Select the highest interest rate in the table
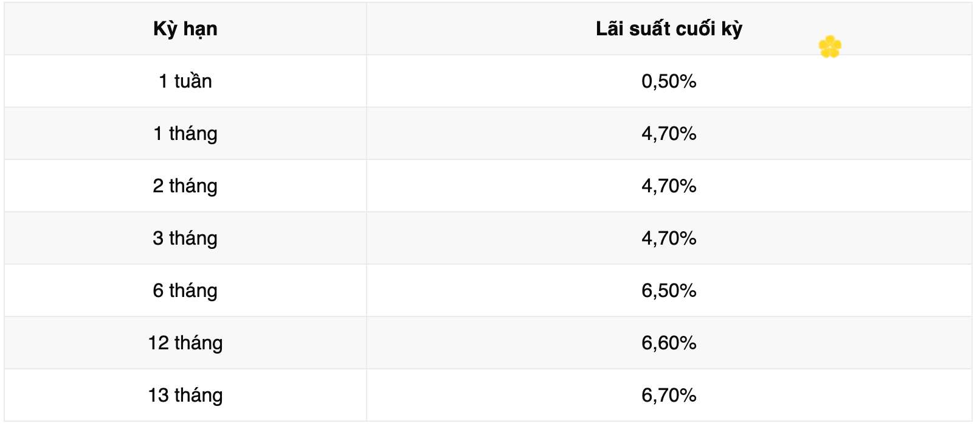Screen dimensions: 980x426 pos(669,396)
